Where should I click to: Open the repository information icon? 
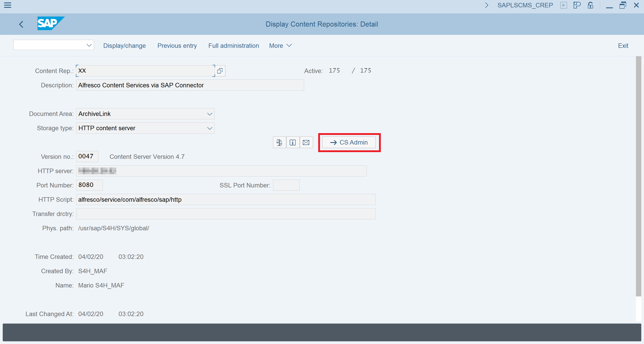293,142
